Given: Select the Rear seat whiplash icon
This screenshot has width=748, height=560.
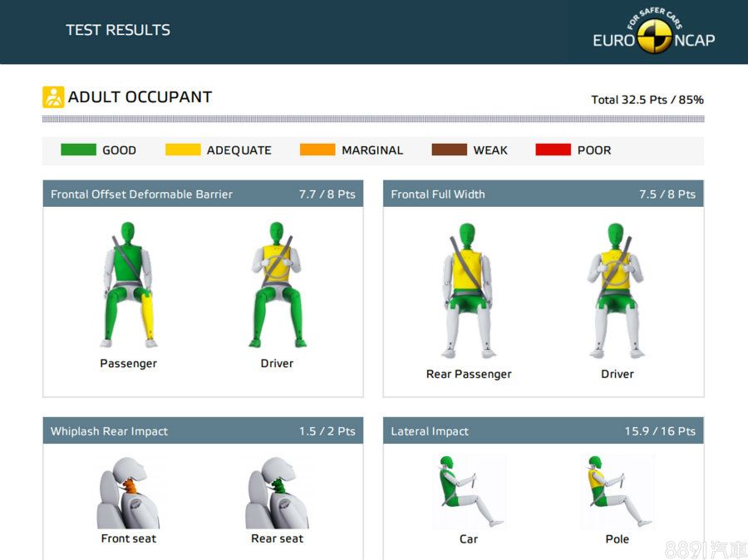Looking at the screenshot, I should (x=277, y=493).
